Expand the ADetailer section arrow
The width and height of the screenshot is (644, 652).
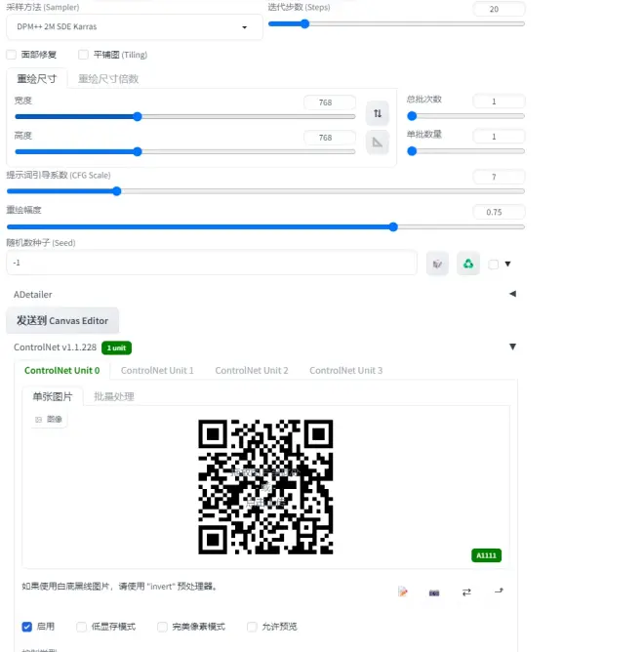coord(512,294)
